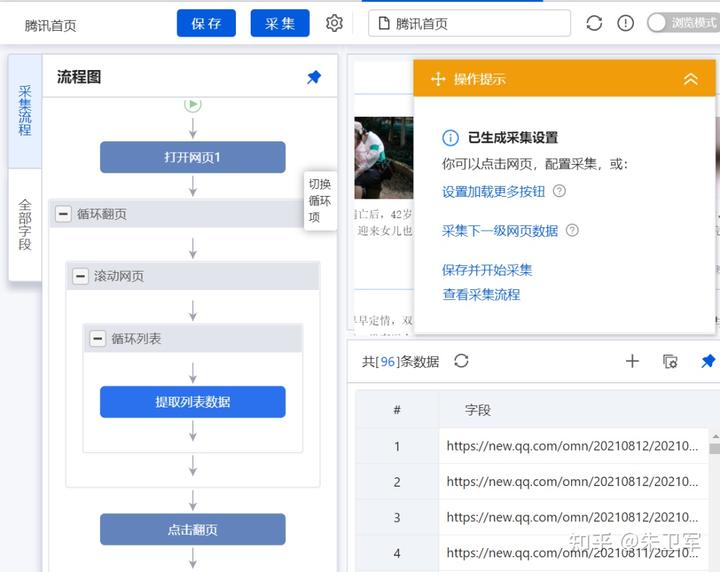Pin the data preview panel
The width and height of the screenshot is (720, 572).
click(708, 361)
